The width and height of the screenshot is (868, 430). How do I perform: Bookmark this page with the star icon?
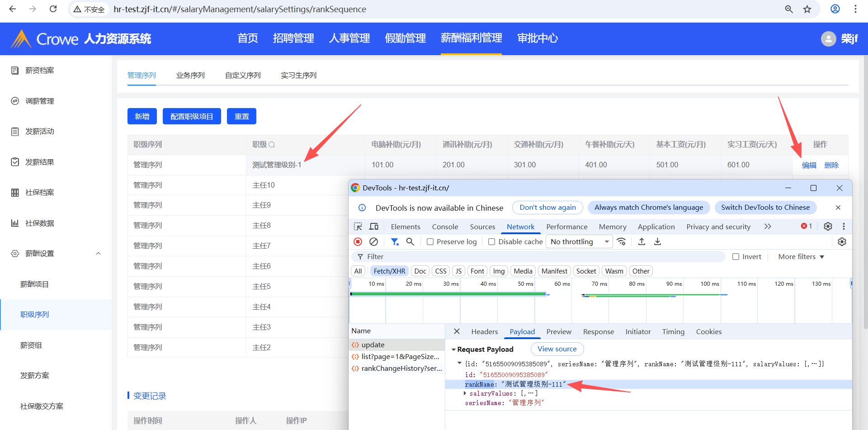click(x=807, y=9)
